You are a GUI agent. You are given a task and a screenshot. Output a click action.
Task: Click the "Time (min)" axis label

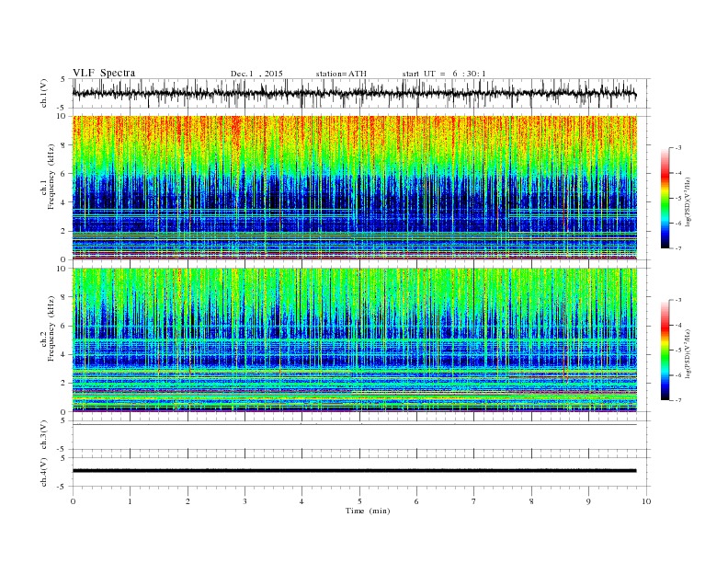(368, 511)
